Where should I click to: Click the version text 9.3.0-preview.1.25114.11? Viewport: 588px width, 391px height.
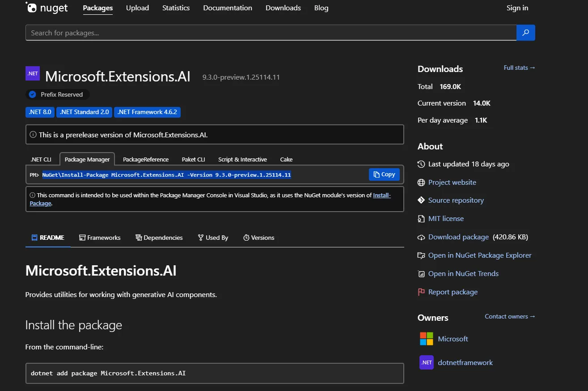click(241, 77)
